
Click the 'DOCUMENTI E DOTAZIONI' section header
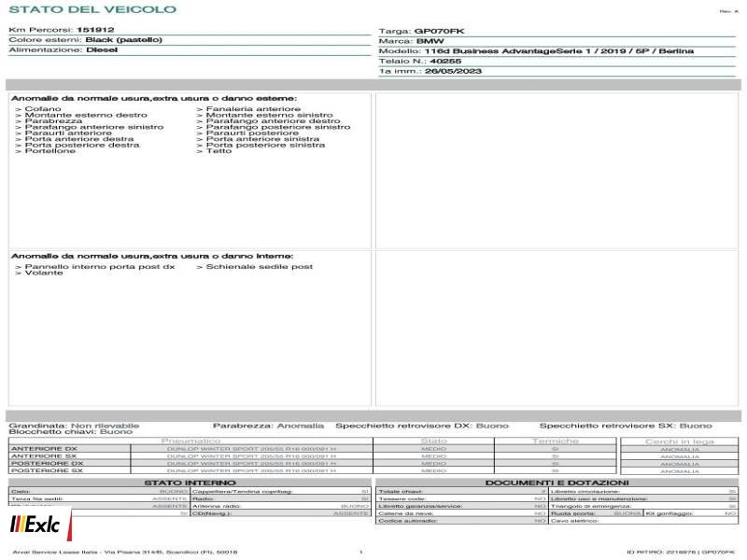(557, 483)
